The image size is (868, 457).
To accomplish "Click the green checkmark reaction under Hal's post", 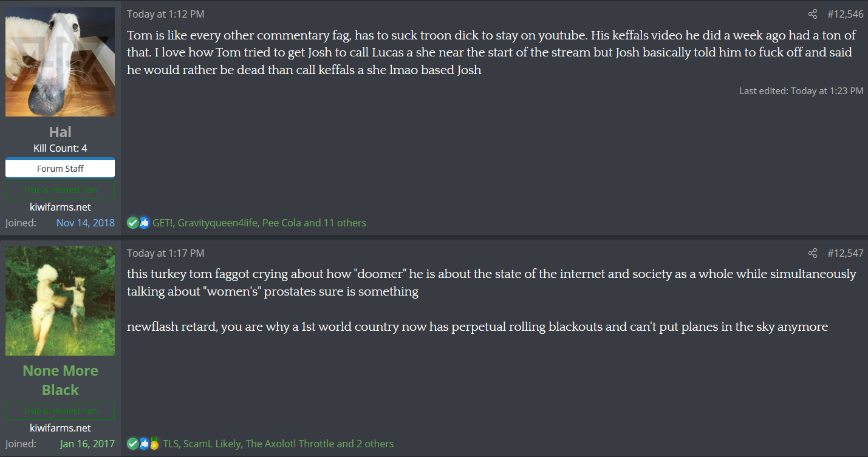I will coord(132,223).
